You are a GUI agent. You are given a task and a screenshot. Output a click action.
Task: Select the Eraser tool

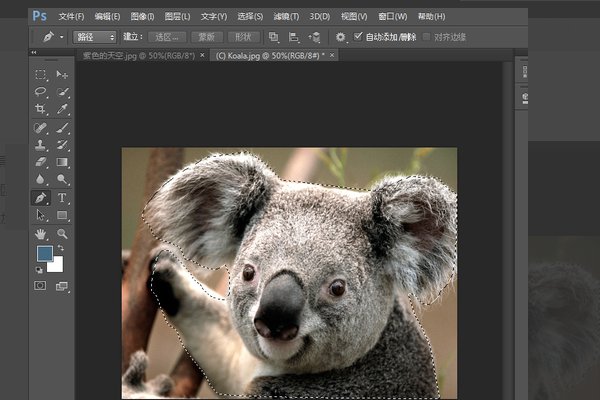41,162
